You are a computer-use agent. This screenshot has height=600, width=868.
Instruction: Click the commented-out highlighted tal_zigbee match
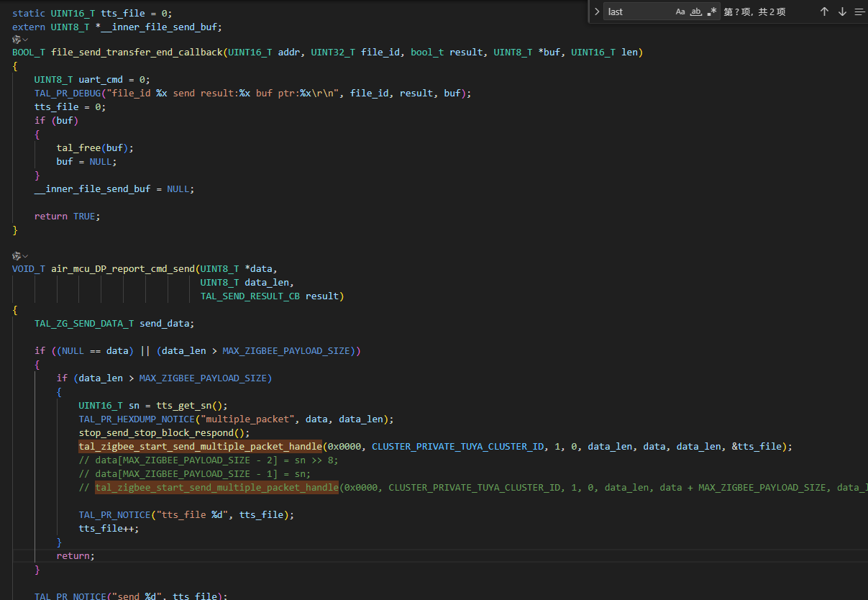tap(216, 488)
